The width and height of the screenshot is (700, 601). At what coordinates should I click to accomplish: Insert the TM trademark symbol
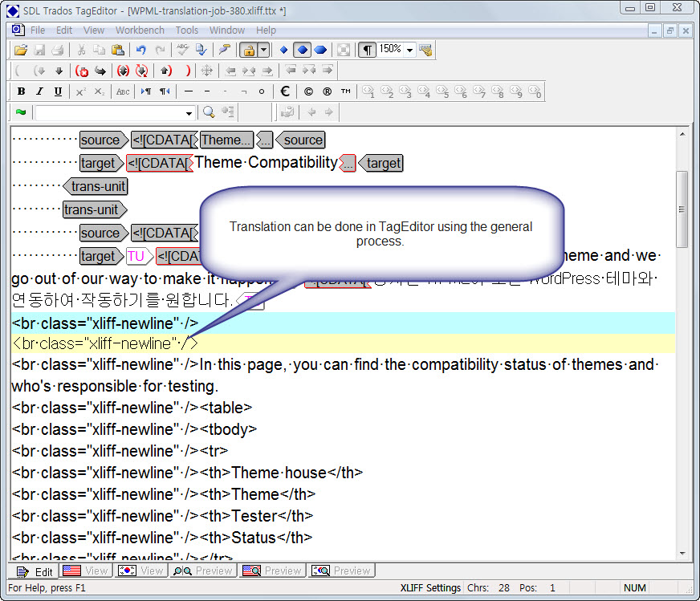[345, 91]
